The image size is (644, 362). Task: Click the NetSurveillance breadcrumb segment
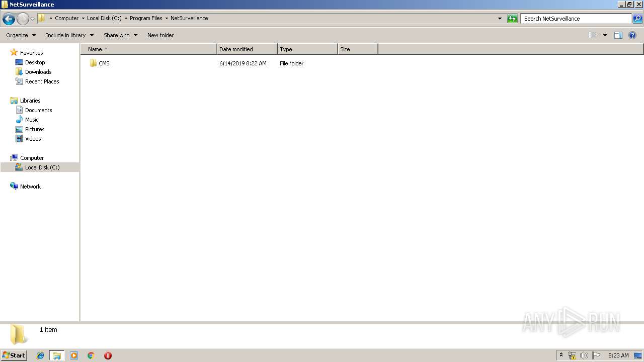[x=189, y=18]
